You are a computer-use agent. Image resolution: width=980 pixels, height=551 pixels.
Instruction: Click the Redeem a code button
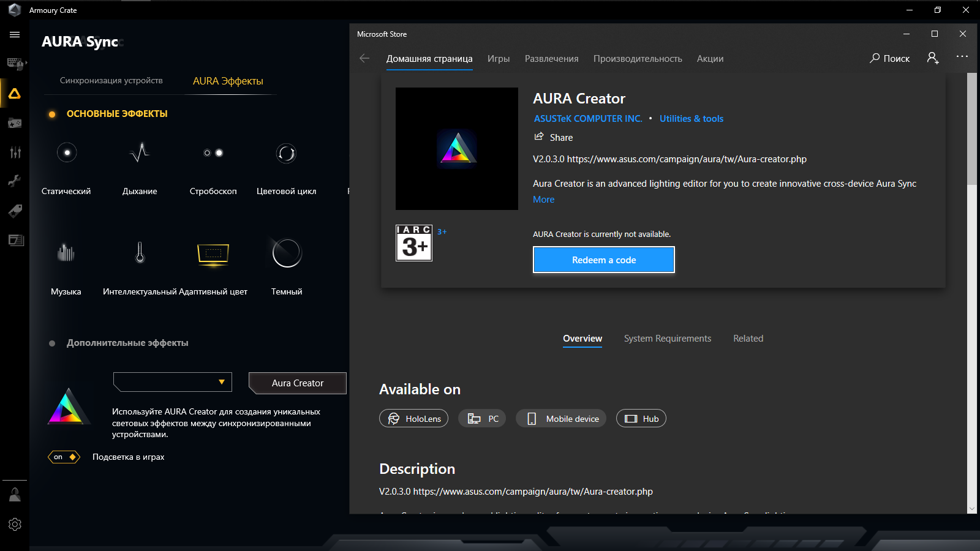(x=604, y=260)
